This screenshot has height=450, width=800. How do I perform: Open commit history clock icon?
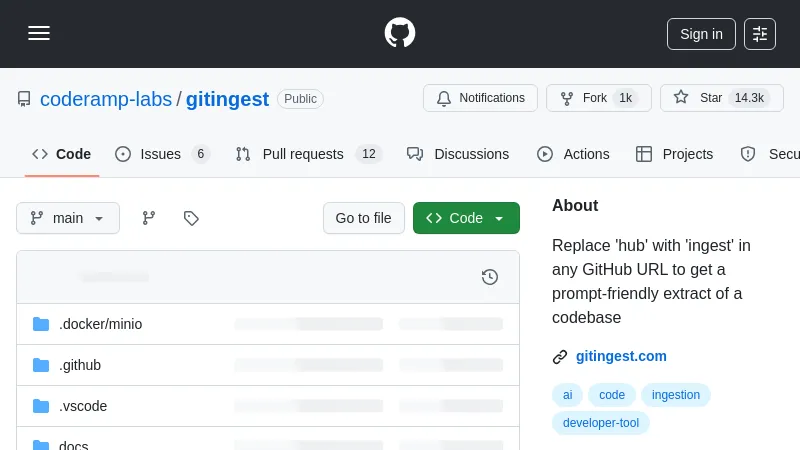coord(490,277)
